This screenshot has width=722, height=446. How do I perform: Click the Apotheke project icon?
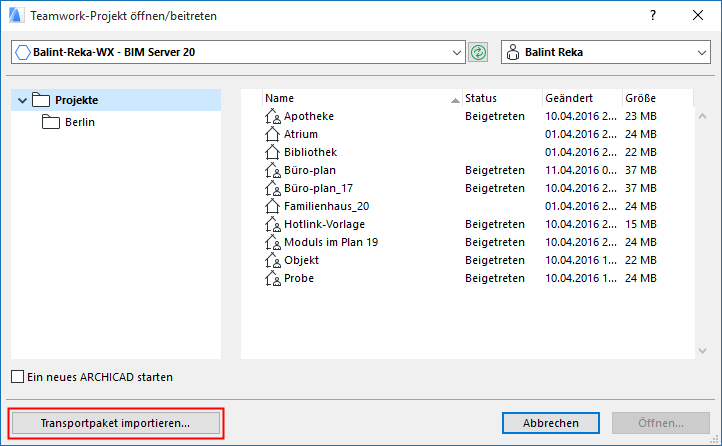pyautogui.click(x=273, y=116)
